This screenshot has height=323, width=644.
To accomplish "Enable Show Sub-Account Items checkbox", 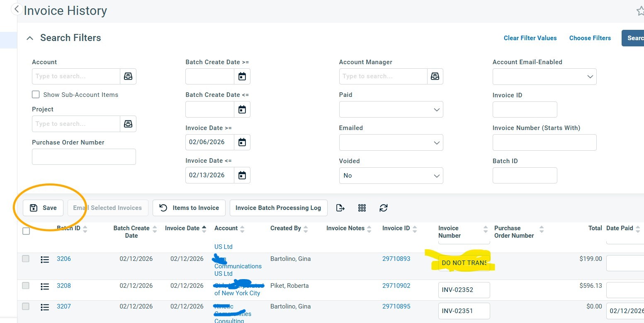I will coord(36,95).
